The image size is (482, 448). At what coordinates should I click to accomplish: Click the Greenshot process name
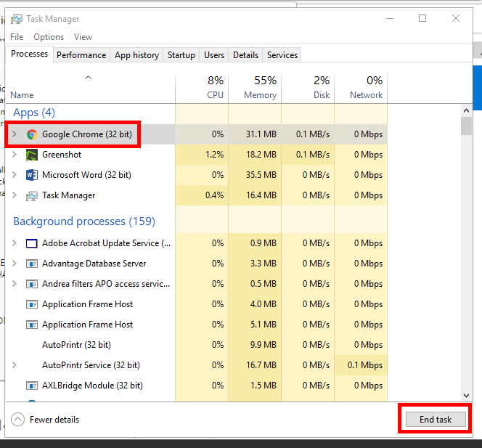pos(62,155)
